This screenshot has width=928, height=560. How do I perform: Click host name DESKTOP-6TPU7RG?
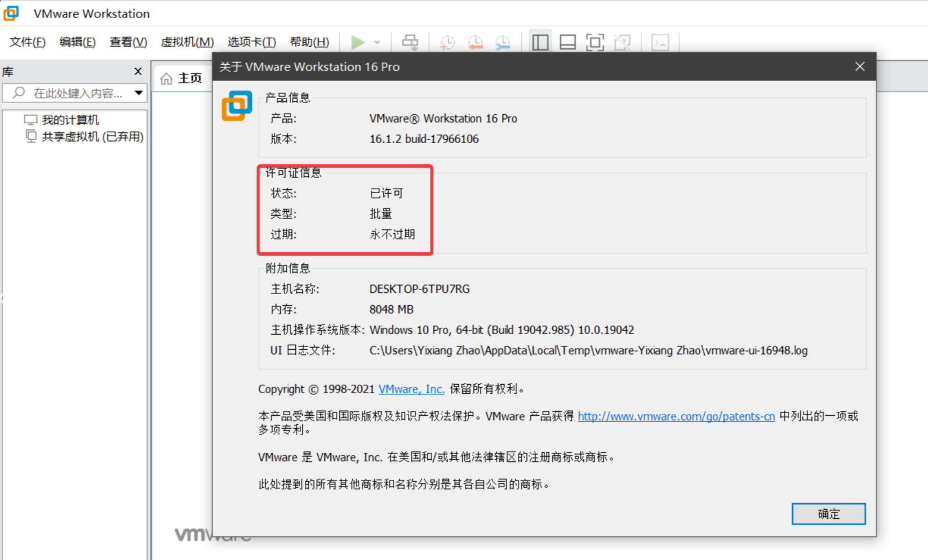(420, 289)
